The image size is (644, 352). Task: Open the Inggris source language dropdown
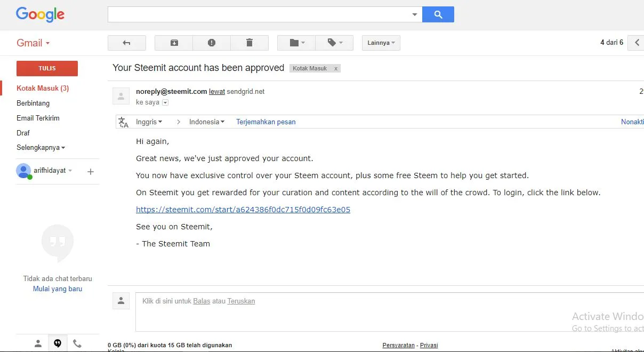pos(149,122)
